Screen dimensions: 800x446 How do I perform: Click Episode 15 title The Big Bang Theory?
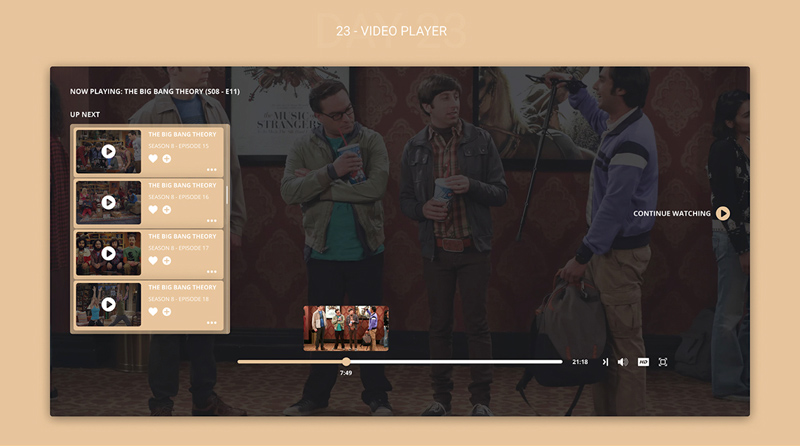[x=182, y=134]
